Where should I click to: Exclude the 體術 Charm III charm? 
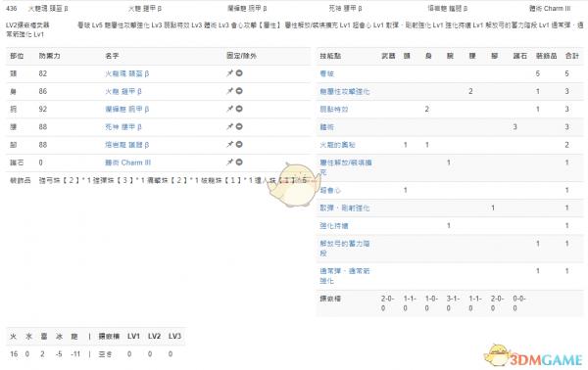(x=239, y=162)
